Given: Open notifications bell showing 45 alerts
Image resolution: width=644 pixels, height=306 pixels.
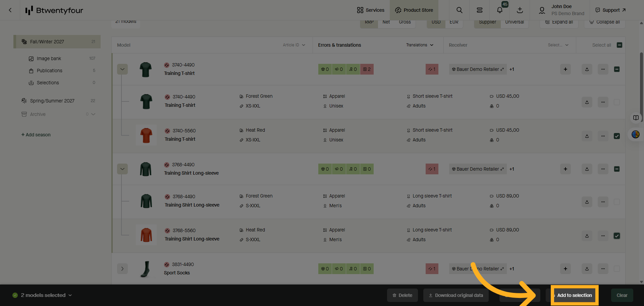Looking at the screenshot, I should click(x=499, y=10).
